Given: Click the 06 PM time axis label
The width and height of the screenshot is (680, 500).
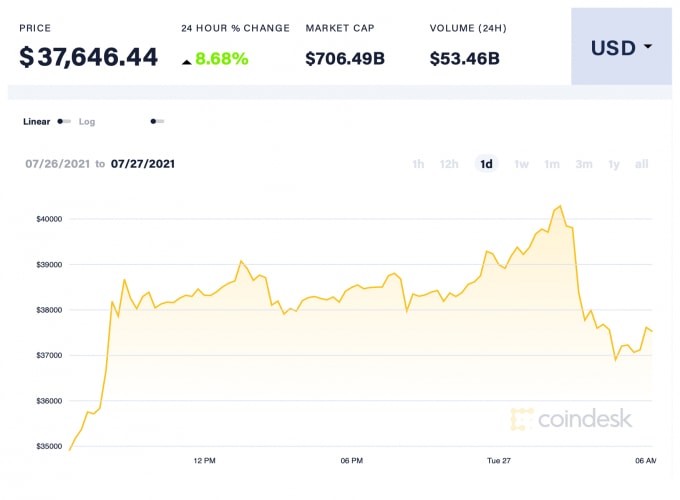Looking at the screenshot, I should [352, 461].
